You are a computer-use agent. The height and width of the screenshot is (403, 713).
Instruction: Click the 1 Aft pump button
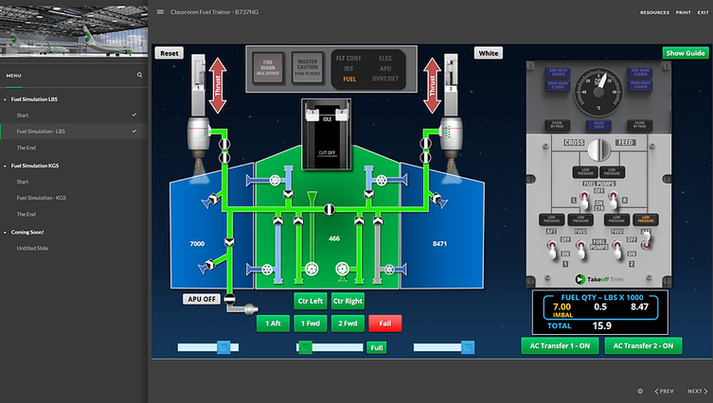pos(273,323)
